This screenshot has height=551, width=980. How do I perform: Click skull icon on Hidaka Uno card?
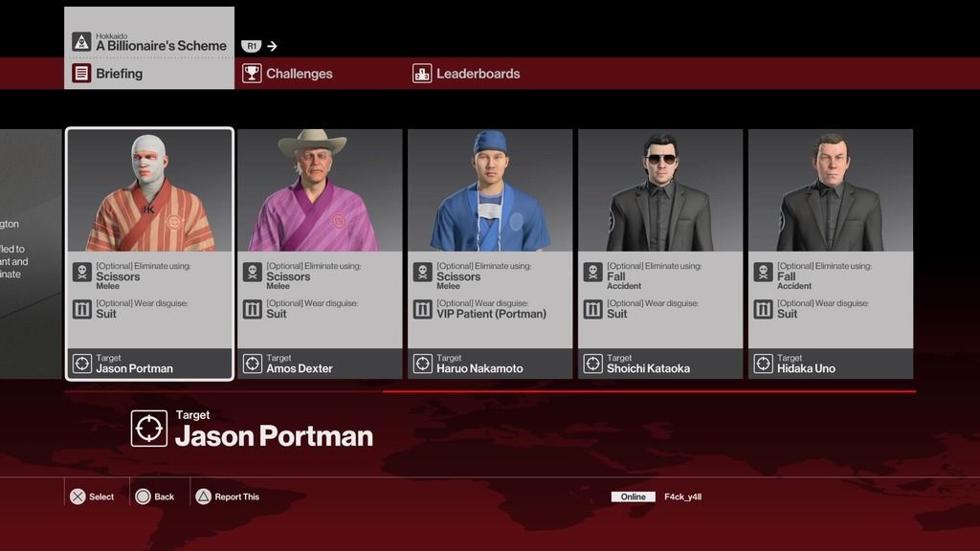(x=763, y=273)
